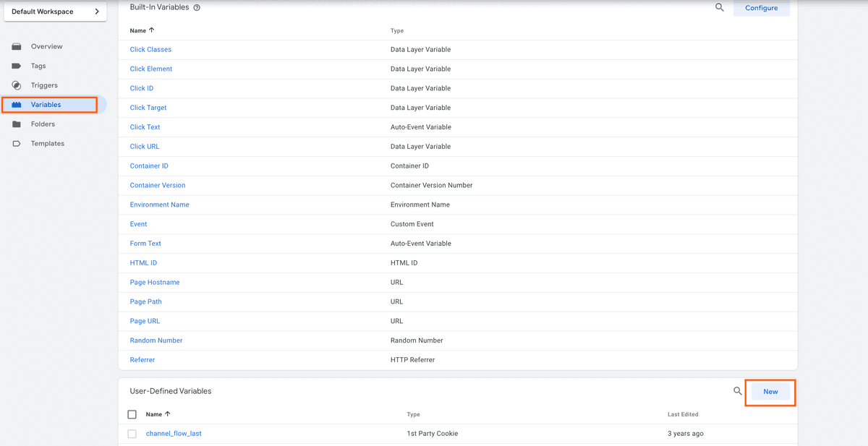This screenshot has height=446, width=868.
Task: Open the Click Classes variable
Action: 150,50
